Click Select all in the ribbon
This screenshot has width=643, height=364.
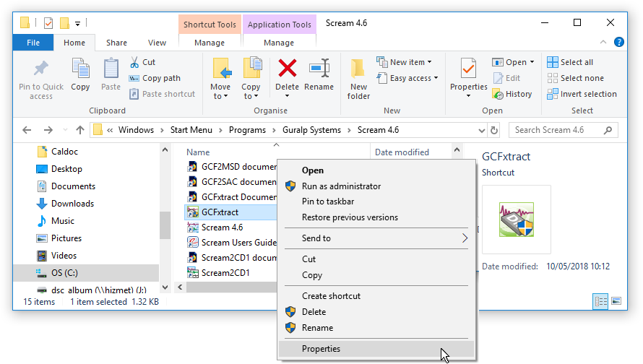(570, 62)
